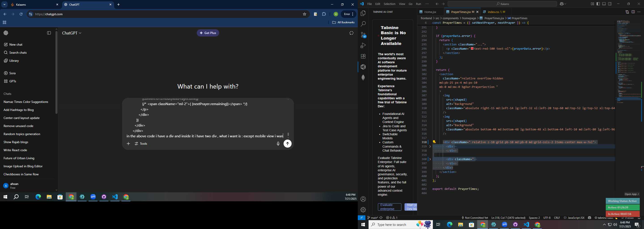Toggle VS Code bottom Panel layout
The height and width of the screenshot is (229, 644).
(604, 4)
